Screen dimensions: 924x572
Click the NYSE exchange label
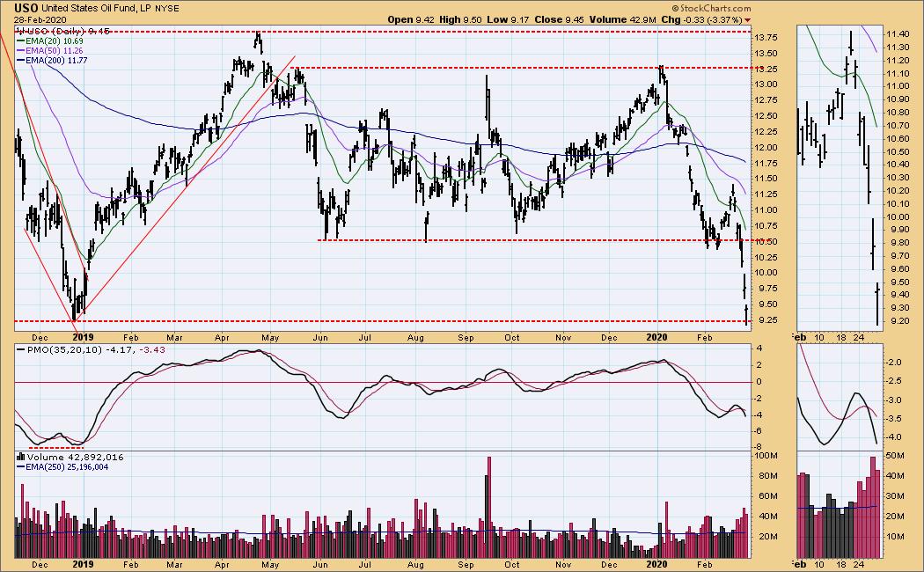pyautogui.click(x=167, y=9)
